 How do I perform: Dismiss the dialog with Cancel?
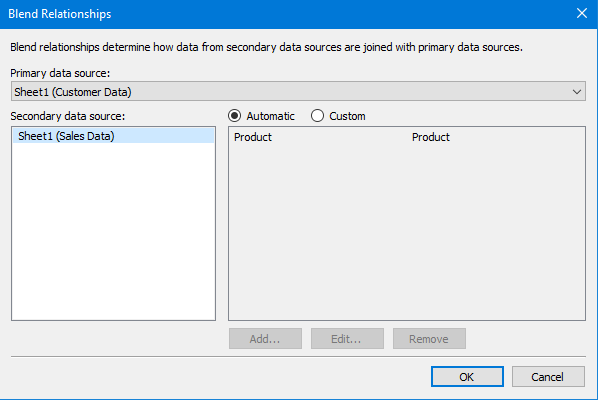[x=548, y=377]
